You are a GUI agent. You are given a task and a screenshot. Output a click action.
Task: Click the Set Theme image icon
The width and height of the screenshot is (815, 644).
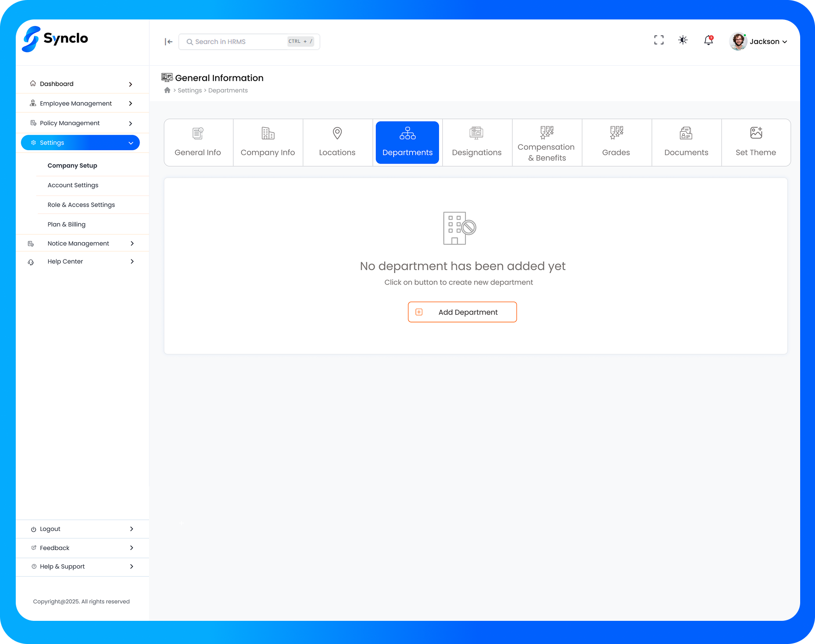click(x=756, y=133)
